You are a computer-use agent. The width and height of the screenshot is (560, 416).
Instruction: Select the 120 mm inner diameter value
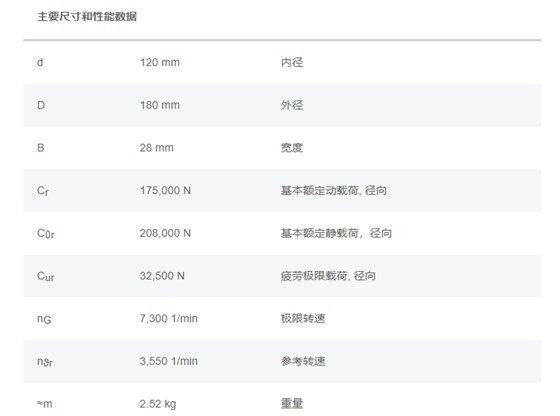tap(160, 62)
